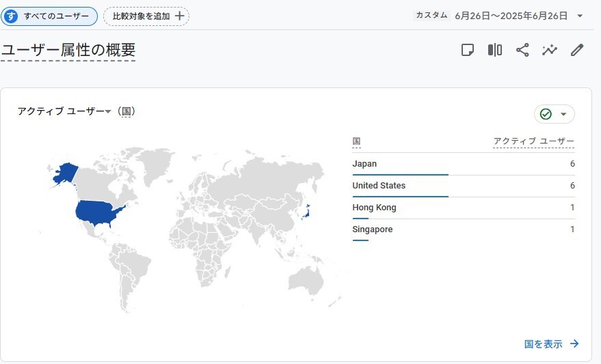601x364 pixels.
Task: Open the Insights sparkline icon
Action: coord(550,50)
